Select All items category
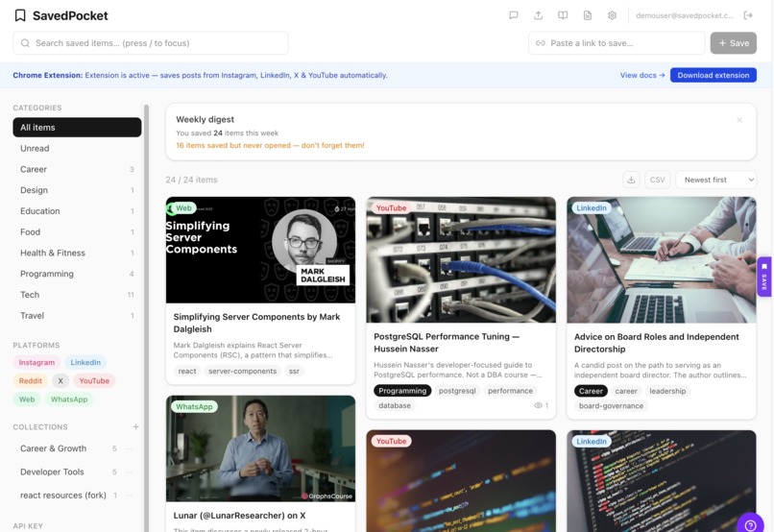Viewport: 774px width, 532px height. [x=77, y=128]
